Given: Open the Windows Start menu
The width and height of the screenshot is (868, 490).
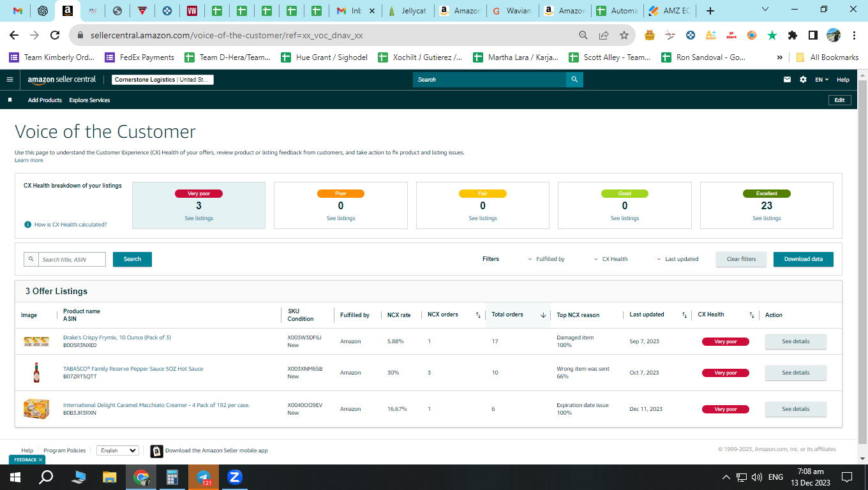Looking at the screenshot, I should 15,477.
